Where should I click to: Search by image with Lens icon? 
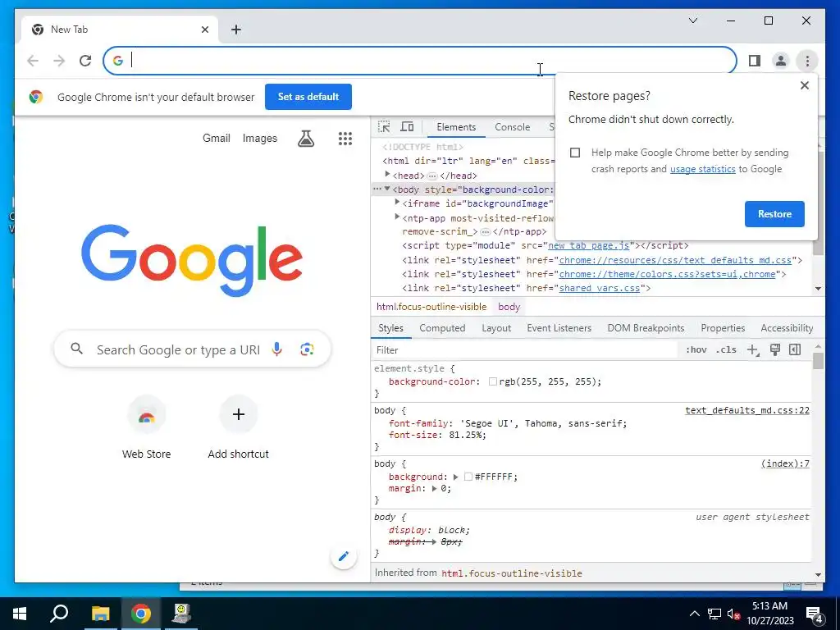click(307, 349)
